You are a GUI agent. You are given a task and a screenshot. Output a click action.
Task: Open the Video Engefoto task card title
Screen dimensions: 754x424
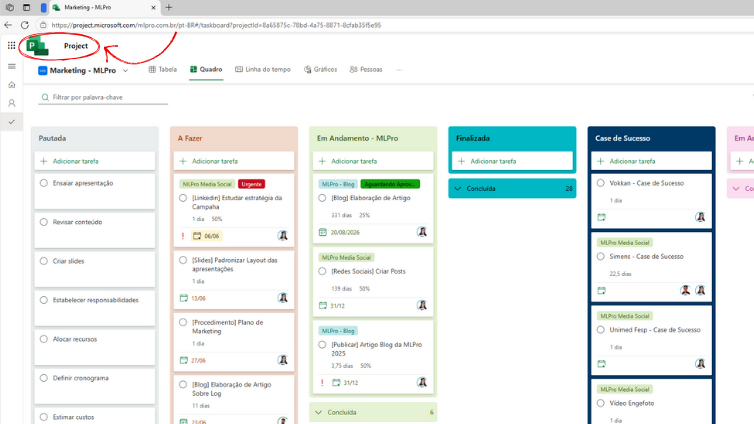pyautogui.click(x=631, y=403)
